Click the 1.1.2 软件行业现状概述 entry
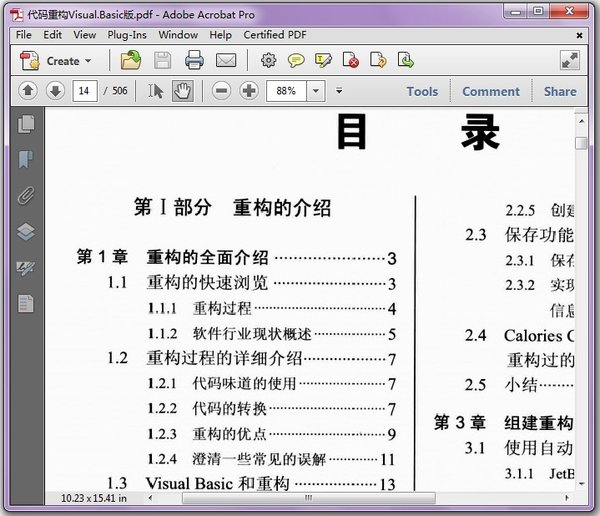The height and width of the screenshot is (516, 600). (272, 334)
